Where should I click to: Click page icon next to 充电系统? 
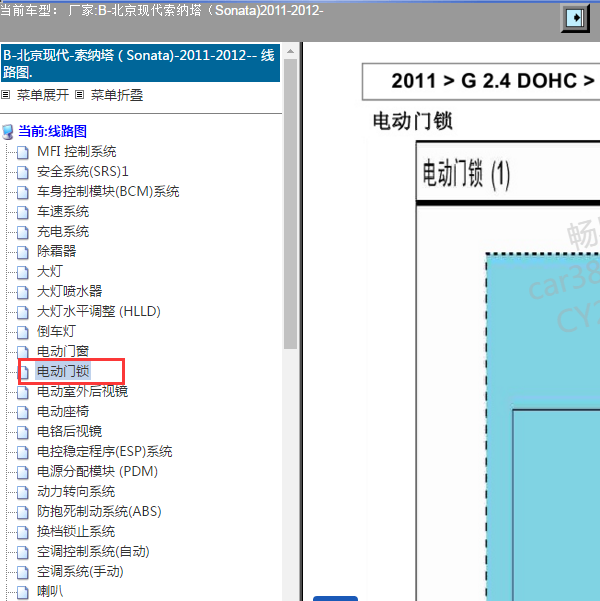click(x=23, y=232)
